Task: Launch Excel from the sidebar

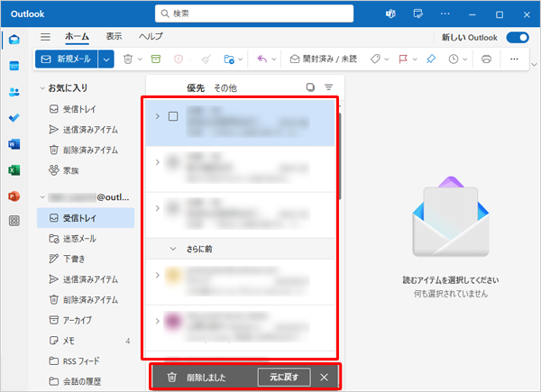Action: pos(14,170)
